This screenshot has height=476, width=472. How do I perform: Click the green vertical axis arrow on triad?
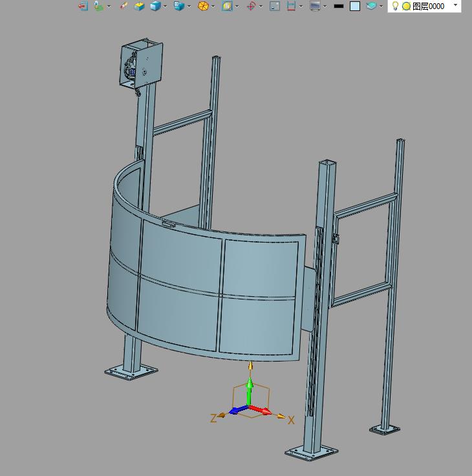[250, 391]
